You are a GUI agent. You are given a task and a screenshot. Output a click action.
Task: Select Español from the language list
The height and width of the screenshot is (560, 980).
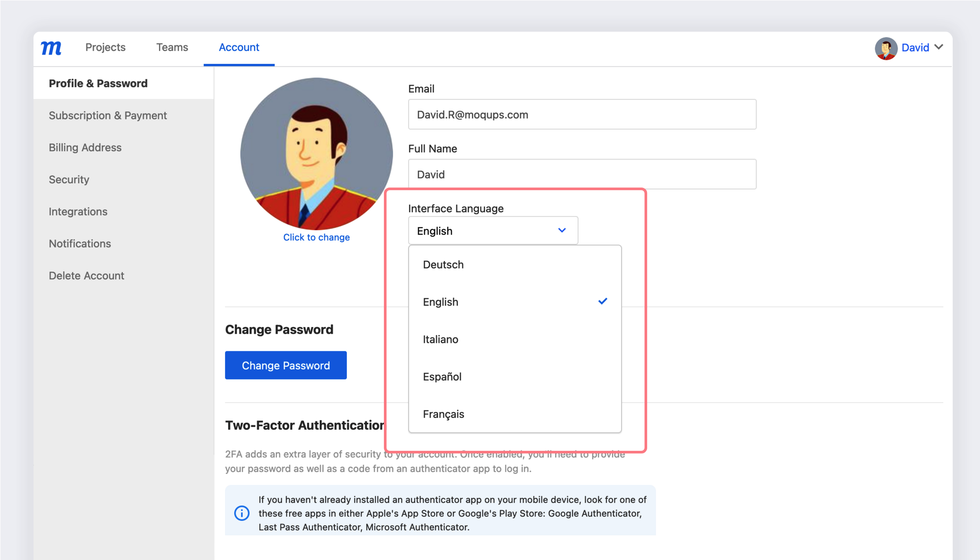pos(442,376)
